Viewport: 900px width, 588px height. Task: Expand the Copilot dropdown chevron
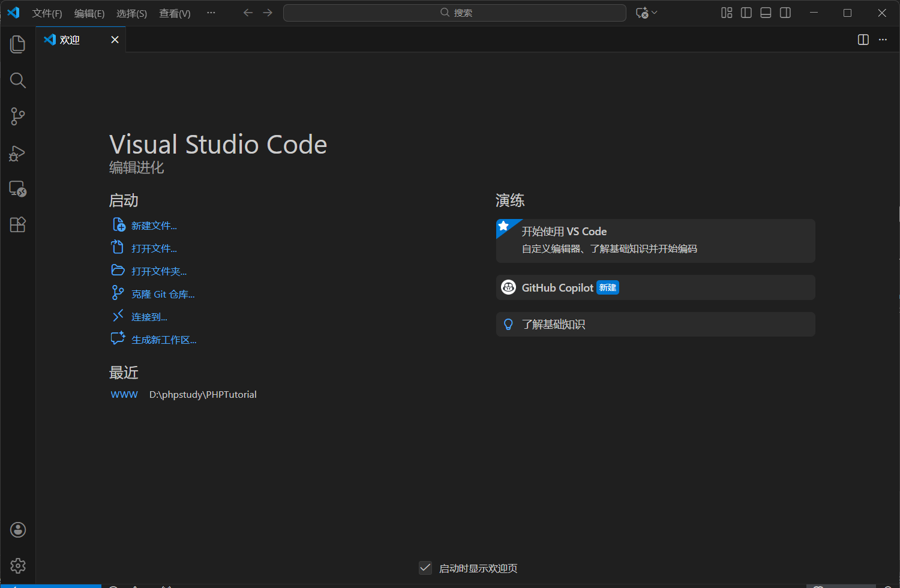pyautogui.click(x=654, y=13)
